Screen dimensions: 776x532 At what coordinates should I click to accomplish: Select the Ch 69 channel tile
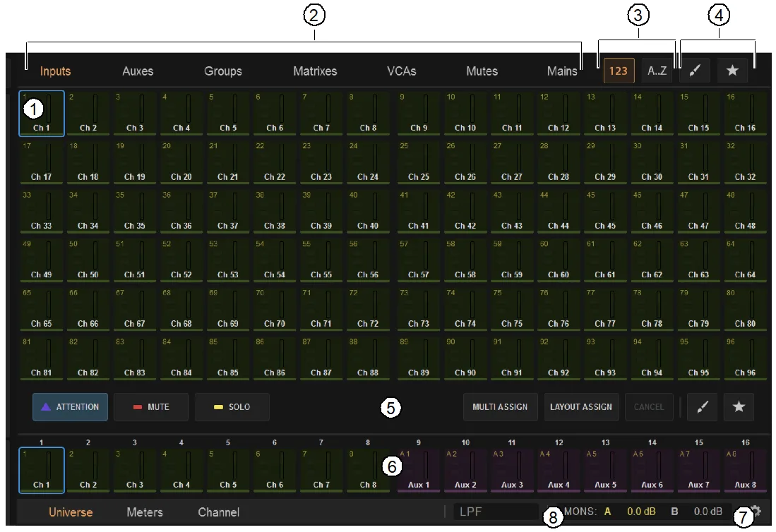point(228,309)
